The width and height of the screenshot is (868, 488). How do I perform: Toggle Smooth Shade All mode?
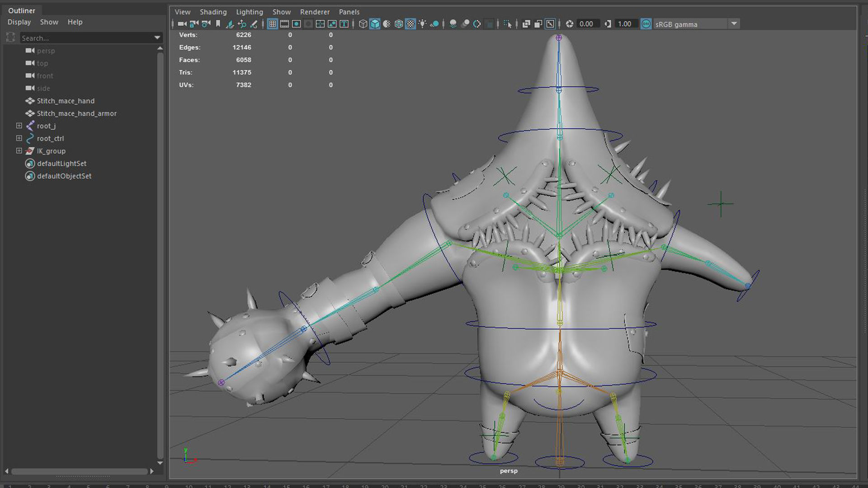[375, 23]
